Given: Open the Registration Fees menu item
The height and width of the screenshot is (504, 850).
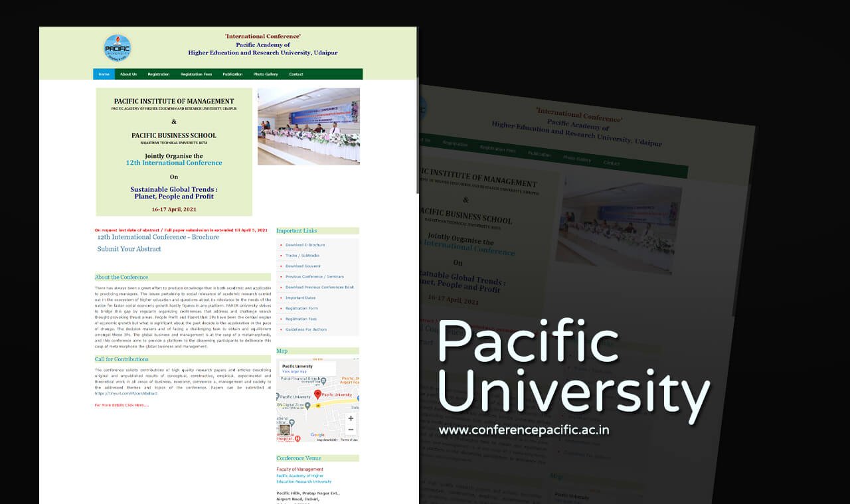Looking at the screenshot, I should (197, 74).
